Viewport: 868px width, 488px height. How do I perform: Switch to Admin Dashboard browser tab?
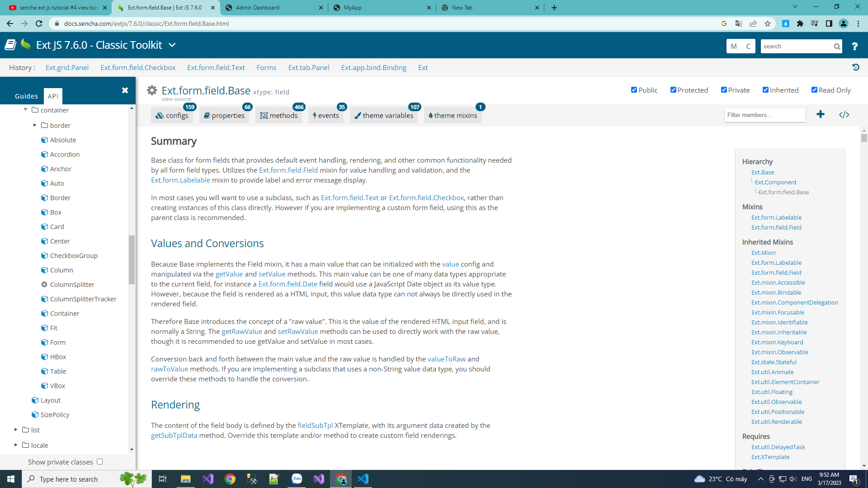point(274,8)
